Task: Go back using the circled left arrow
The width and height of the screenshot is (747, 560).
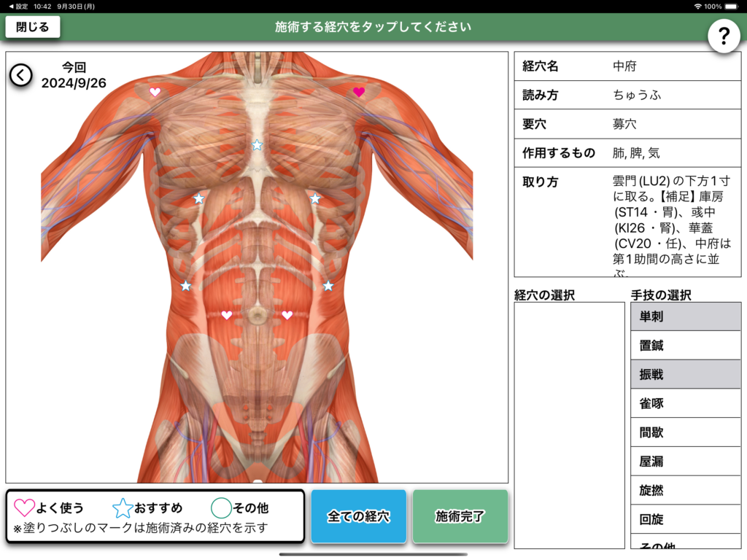Action: coord(21,74)
